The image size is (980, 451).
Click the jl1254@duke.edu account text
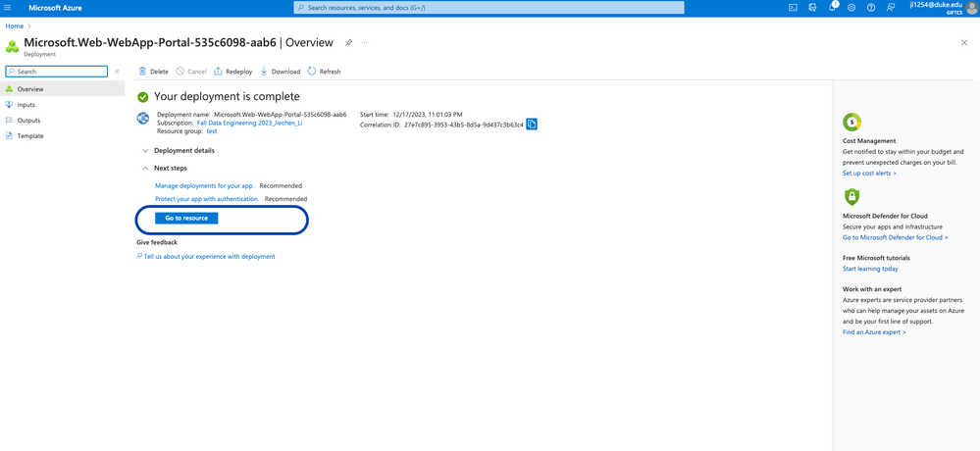tap(937, 4)
